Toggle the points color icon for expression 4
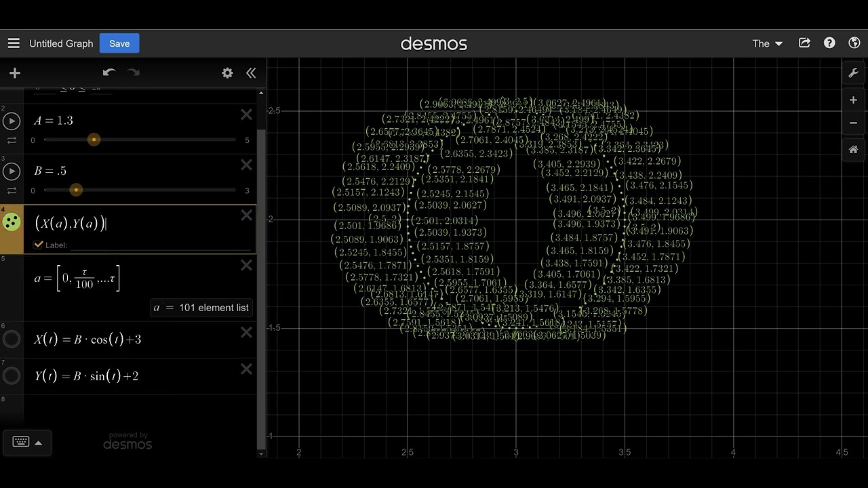The image size is (868, 488). (12, 222)
